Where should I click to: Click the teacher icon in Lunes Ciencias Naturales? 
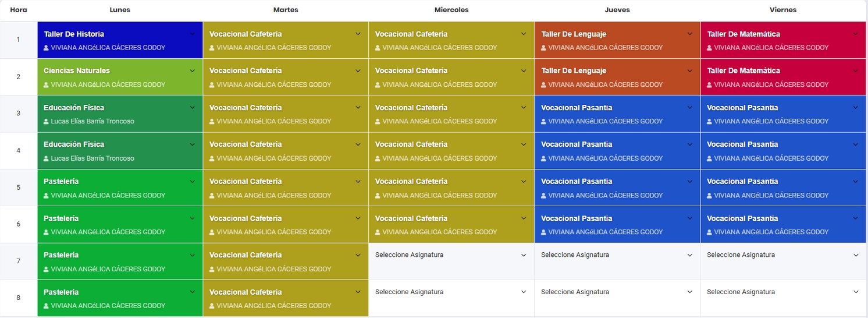pos(47,85)
